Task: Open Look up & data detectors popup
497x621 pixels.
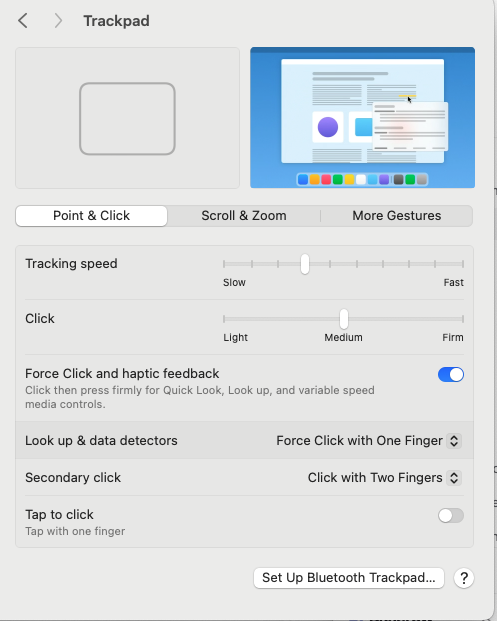Action: pos(369,441)
